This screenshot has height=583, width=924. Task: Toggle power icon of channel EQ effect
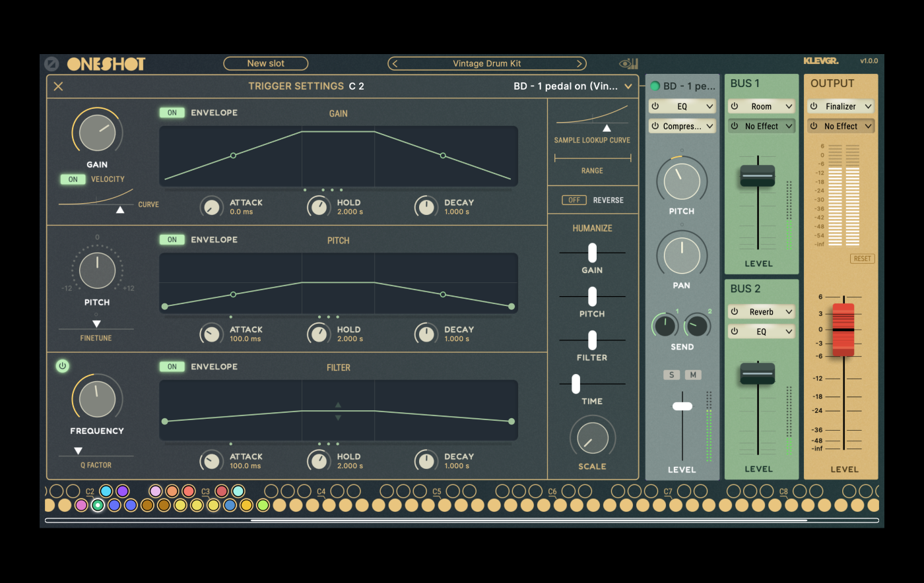coord(655,106)
